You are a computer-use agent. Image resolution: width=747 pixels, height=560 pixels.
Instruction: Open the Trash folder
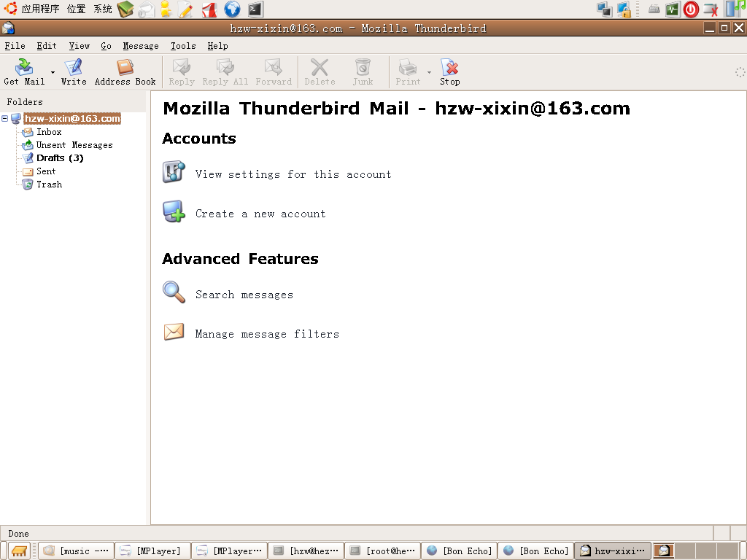click(x=49, y=184)
